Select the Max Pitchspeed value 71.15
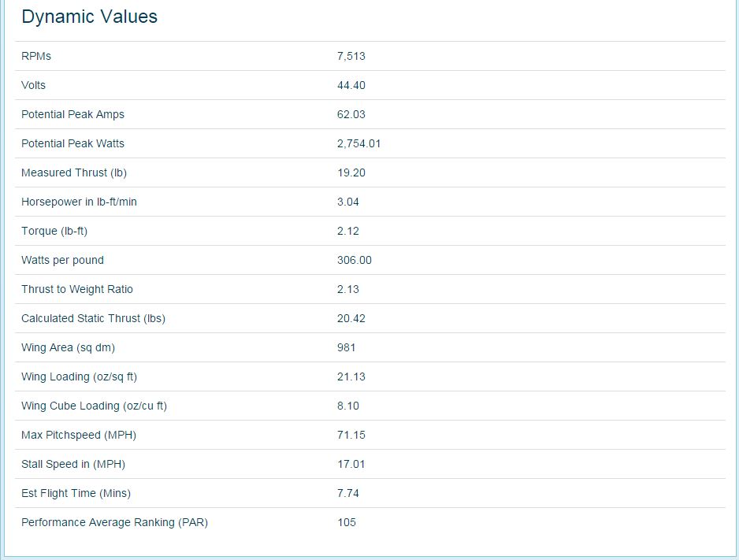This screenshot has height=560, width=739. click(x=351, y=436)
